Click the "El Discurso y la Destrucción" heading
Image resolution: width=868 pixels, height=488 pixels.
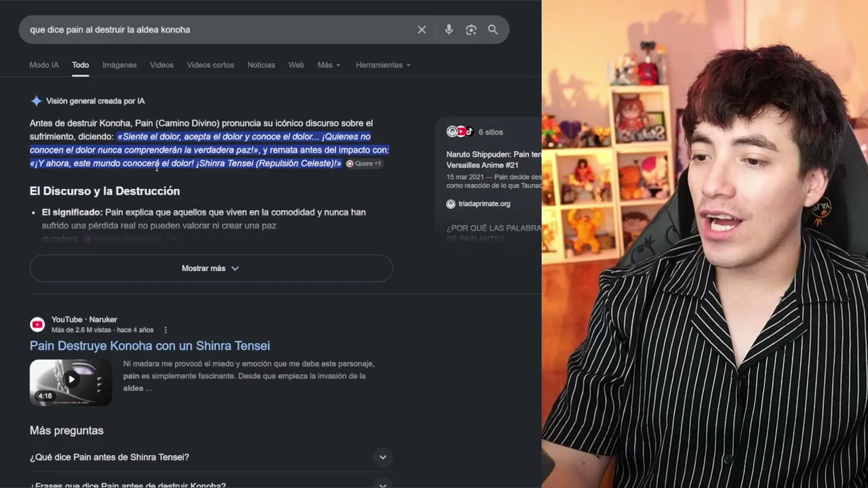(x=104, y=191)
